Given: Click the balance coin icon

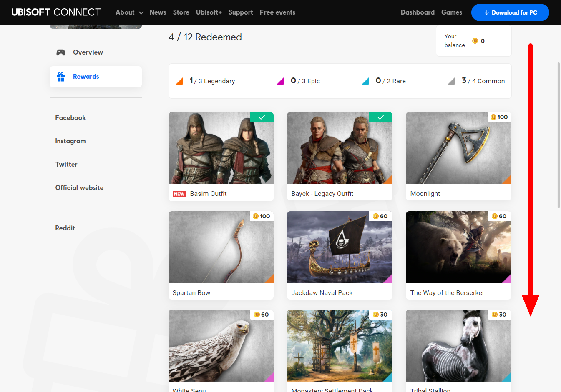Looking at the screenshot, I should click(x=475, y=41).
